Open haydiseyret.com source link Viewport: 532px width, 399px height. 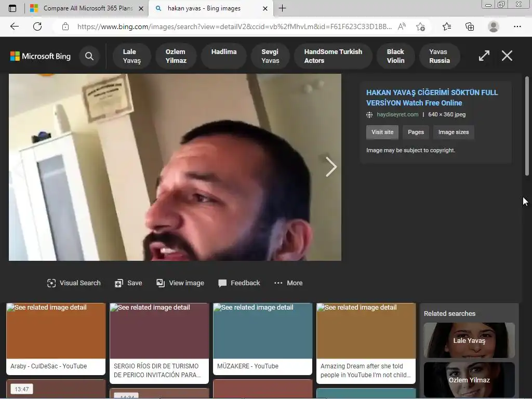pyautogui.click(x=397, y=114)
